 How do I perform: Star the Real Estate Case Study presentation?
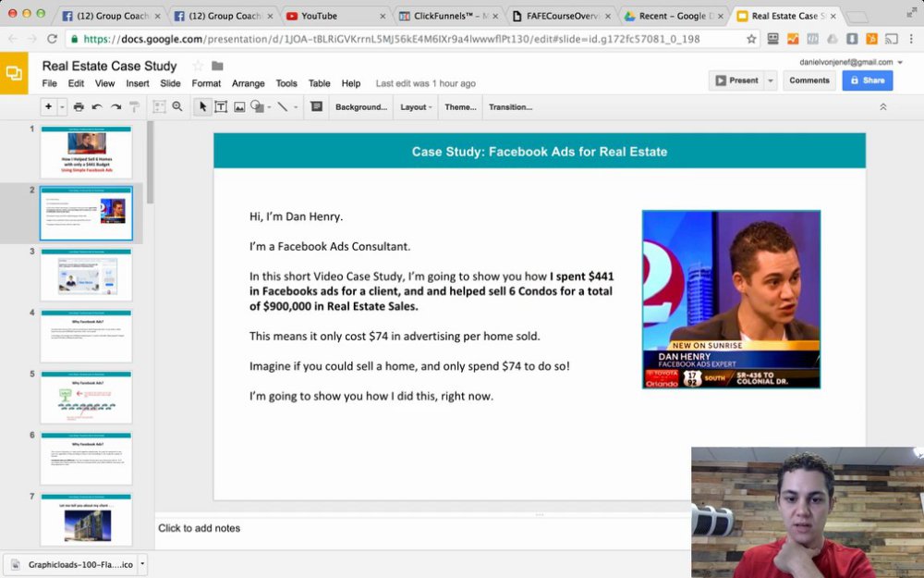198,66
